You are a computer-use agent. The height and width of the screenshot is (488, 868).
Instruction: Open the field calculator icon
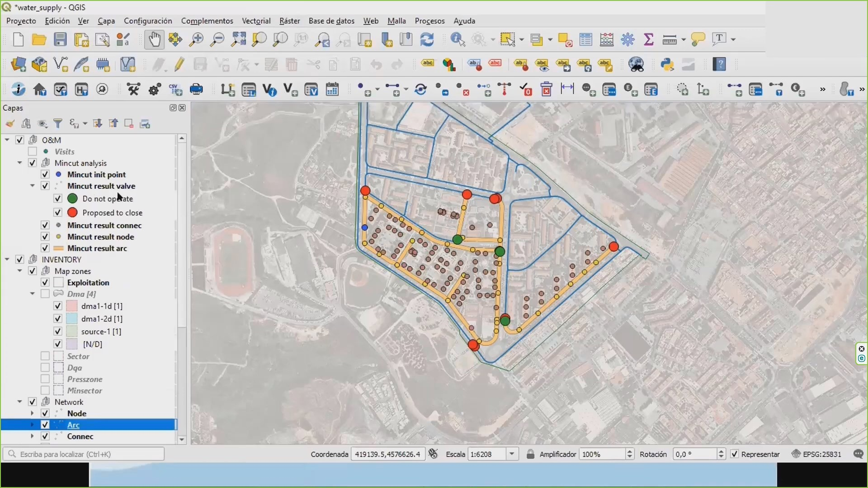coord(607,40)
